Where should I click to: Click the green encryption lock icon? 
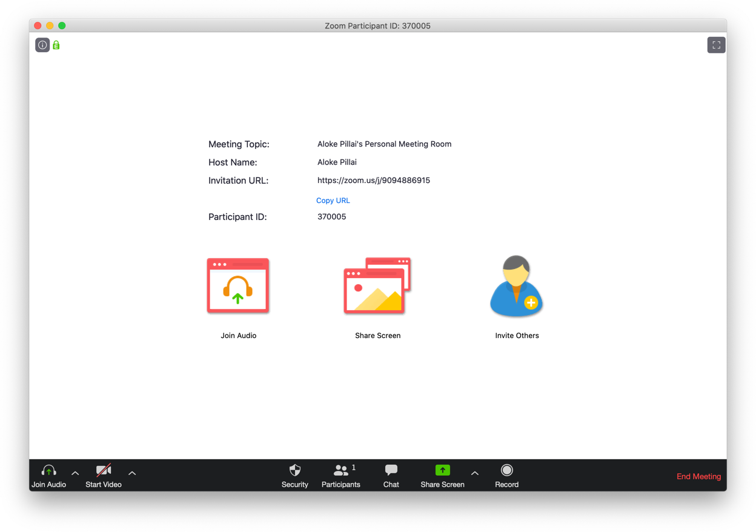(x=56, y=45)
